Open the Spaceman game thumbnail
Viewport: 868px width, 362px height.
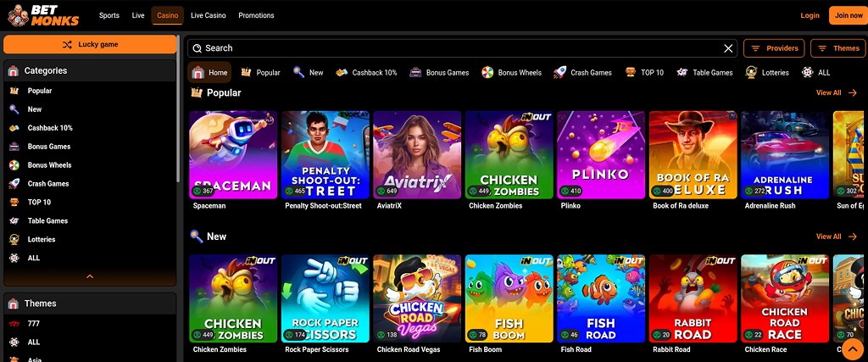coord(233,155)
